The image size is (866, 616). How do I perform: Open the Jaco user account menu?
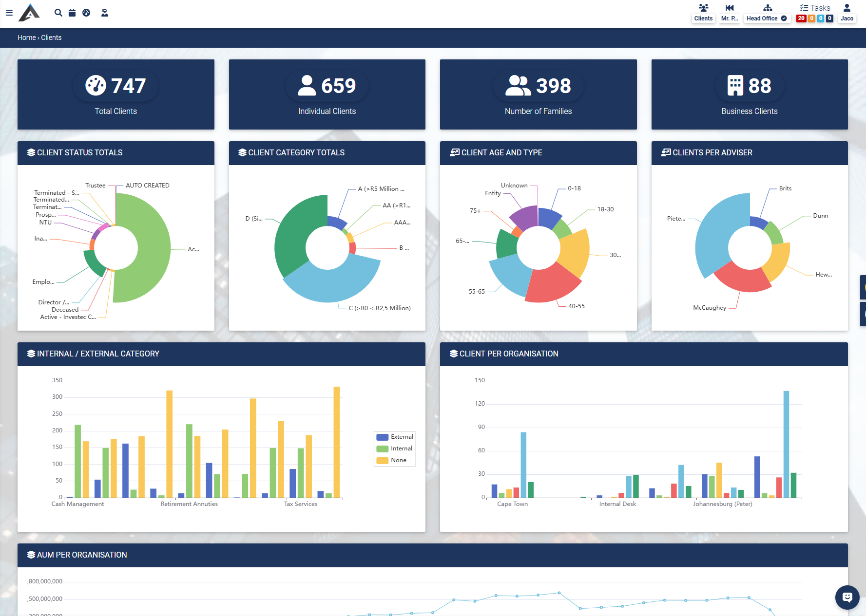pos(847,13)
